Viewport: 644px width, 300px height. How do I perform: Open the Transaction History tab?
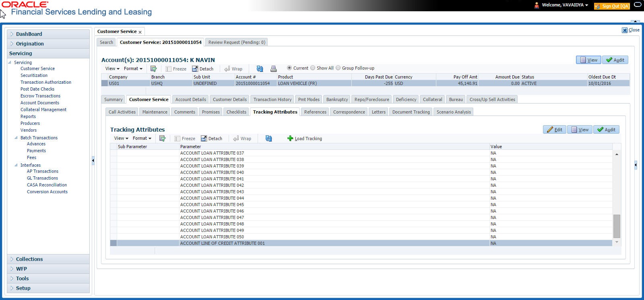tap(272, 99)
